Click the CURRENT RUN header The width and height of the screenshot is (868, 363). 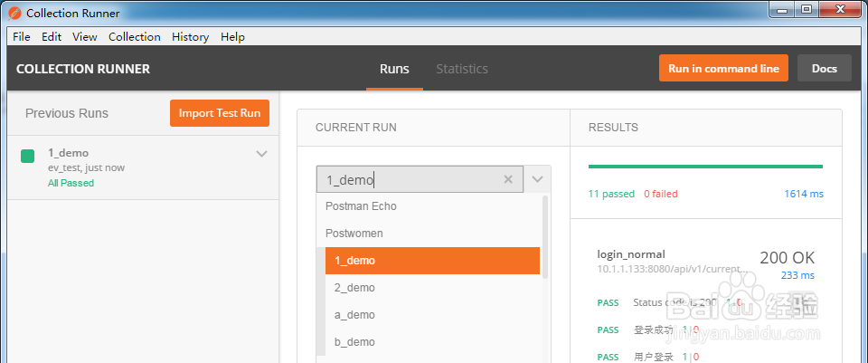[356, 128]
